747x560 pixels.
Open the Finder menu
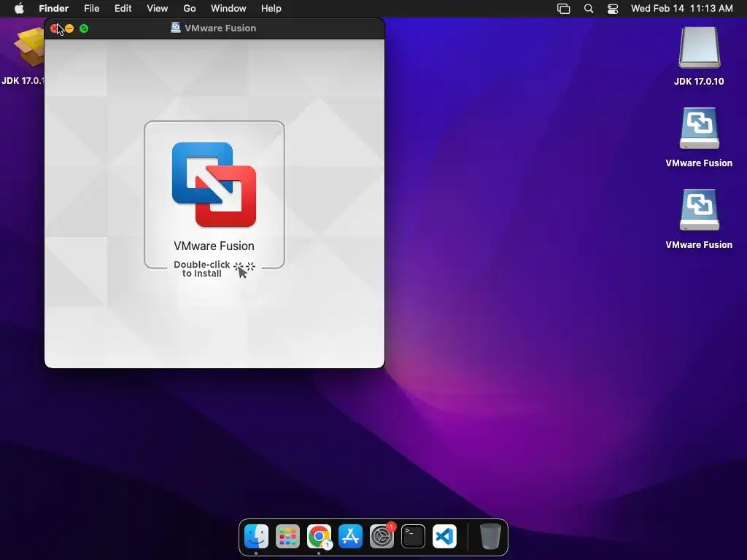54,9
